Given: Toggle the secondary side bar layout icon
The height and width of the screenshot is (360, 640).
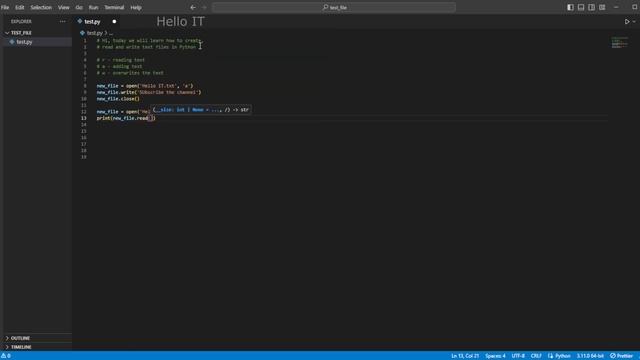Looking at the screenshot, I should [591, 7].
